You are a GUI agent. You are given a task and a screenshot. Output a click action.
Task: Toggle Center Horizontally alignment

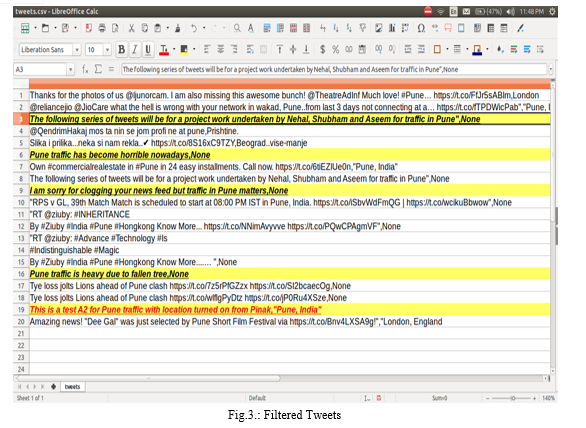pos(220,49)
